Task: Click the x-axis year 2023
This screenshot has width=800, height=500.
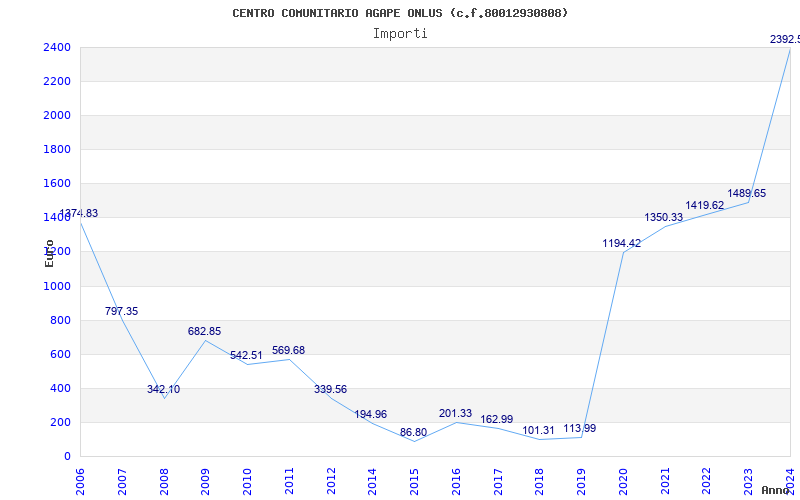Action: [749, 482]
